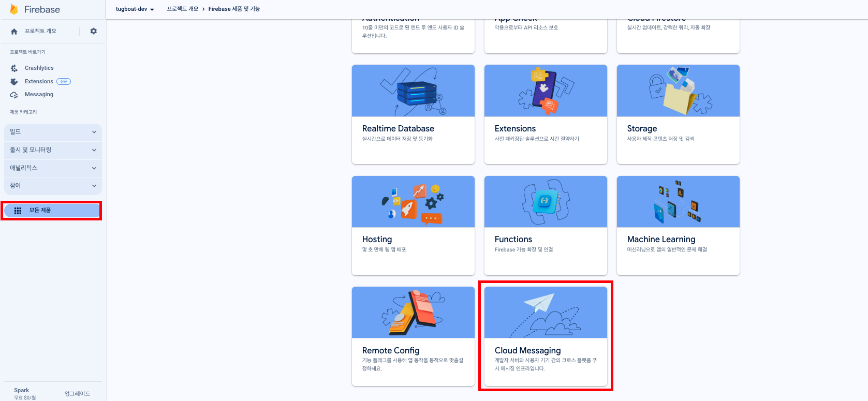Click the 10줄 미만의 코드 authentication description
This screenshot has height=401, width=868.
click(x=413, y=32)
